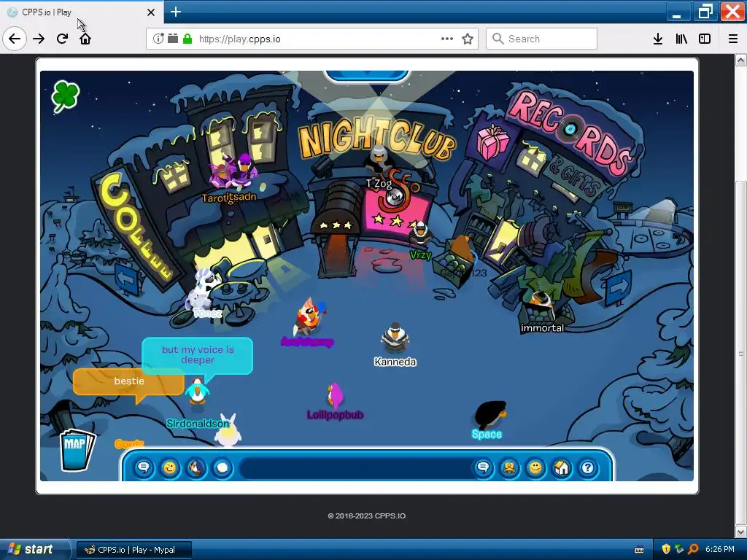Open the blue pull-down tab at top of game
The height and width of the screenshot is (560, 747).
(x=366, y=76)
